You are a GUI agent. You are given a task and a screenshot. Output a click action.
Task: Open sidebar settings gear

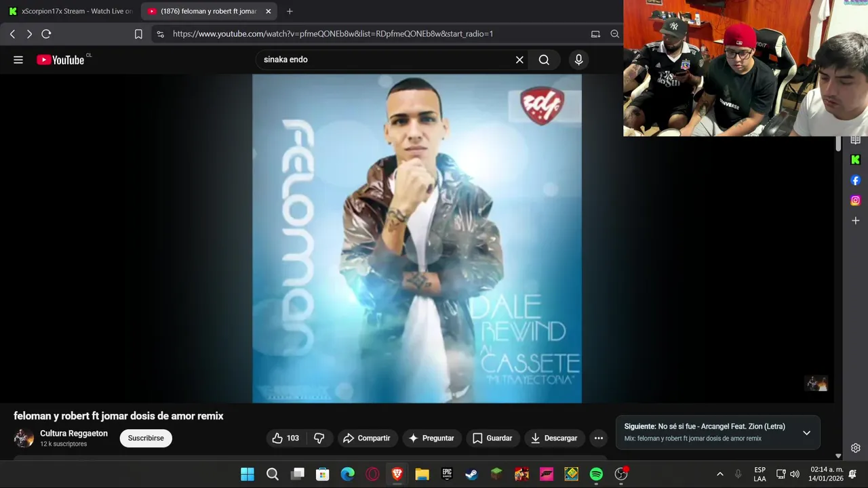tap(855, 448)
